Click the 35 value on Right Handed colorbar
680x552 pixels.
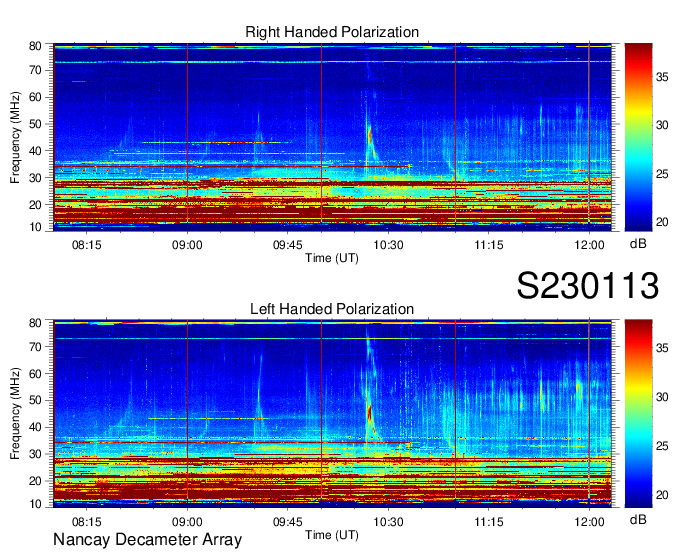coord(662,78)
